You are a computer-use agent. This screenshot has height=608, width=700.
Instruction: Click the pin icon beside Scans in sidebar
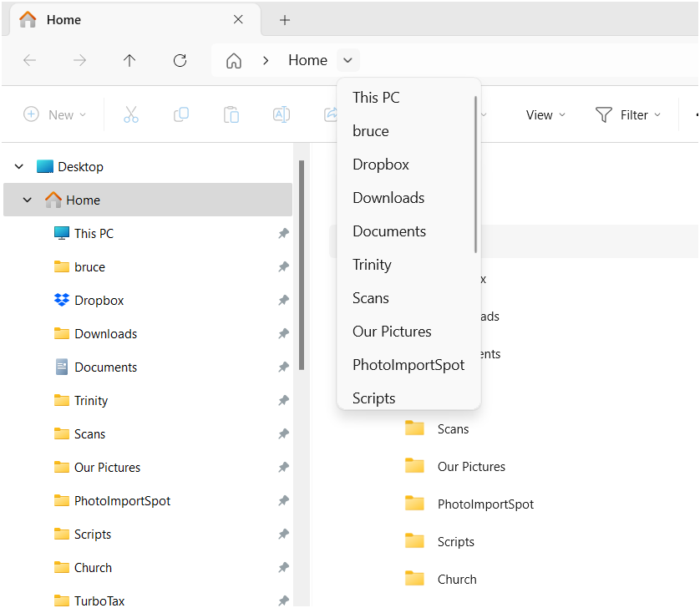coord(283,433)
